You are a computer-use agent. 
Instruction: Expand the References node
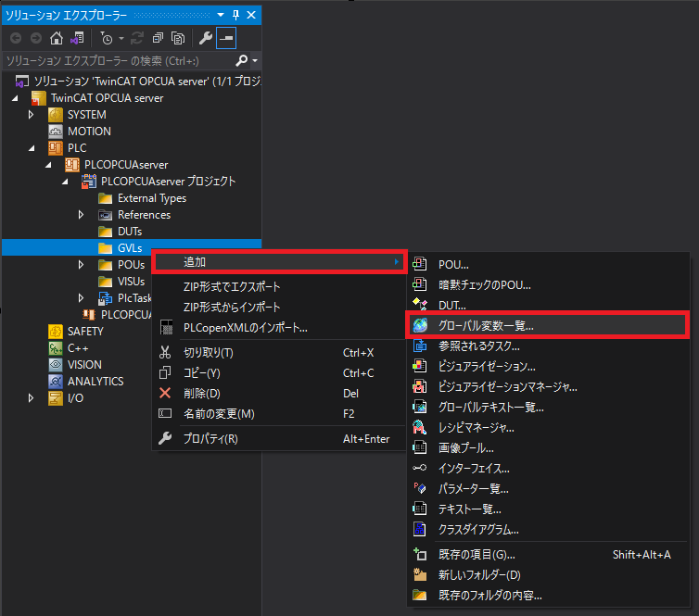coord(81,215)
